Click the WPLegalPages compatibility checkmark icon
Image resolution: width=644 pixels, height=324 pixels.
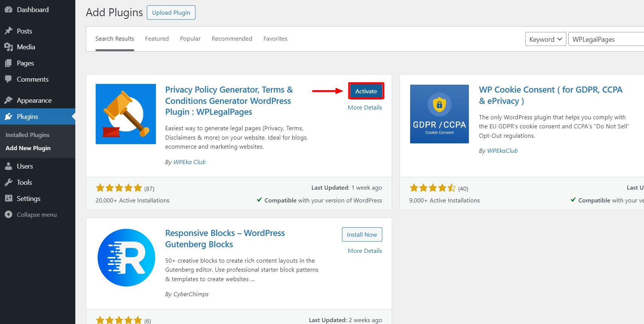(x=259, y=200)
